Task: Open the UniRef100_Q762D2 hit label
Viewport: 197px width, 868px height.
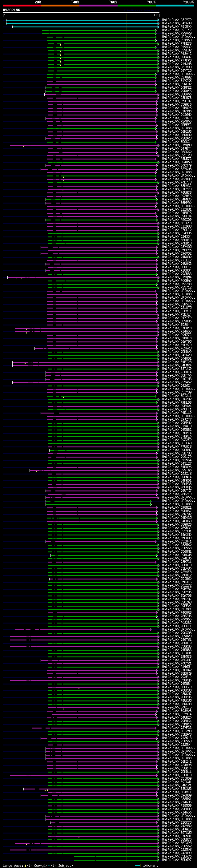Action: (x=177, y=399)
